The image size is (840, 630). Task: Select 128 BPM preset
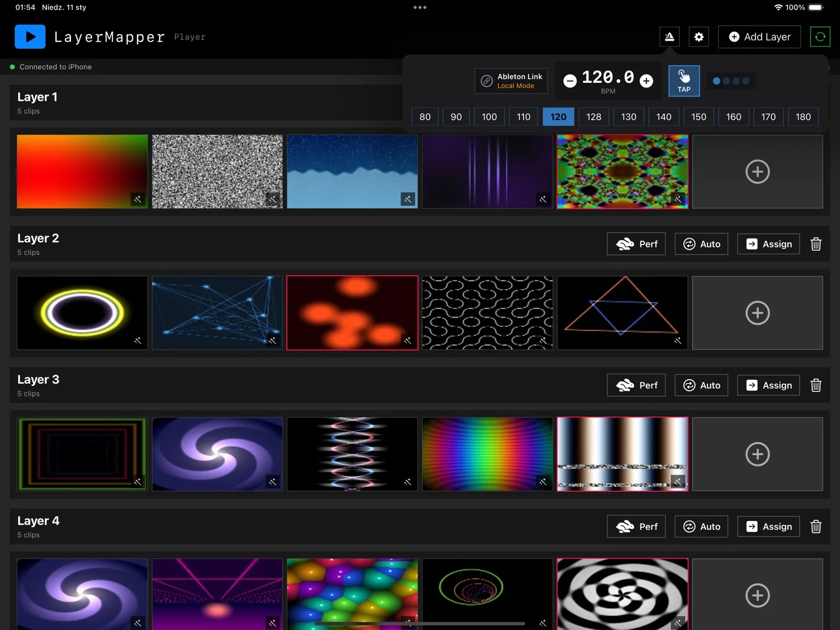[594, 117]
